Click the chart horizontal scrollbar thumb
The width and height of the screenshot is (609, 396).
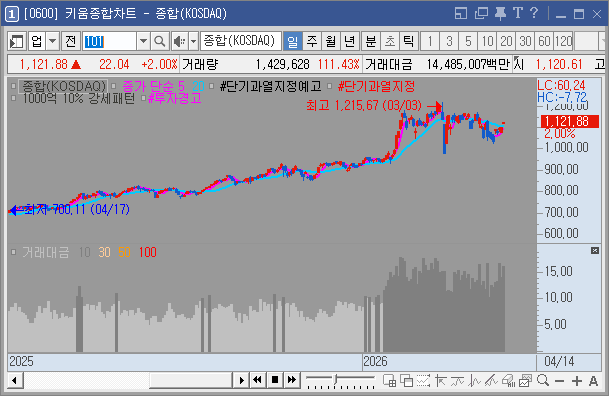pyautogui.click(x=191, y=380)
